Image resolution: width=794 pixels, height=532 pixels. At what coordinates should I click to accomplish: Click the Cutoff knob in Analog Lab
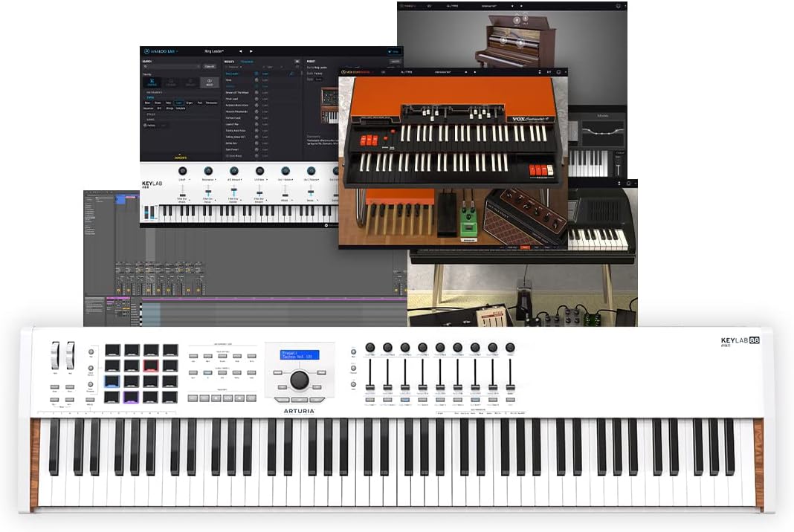183,171
